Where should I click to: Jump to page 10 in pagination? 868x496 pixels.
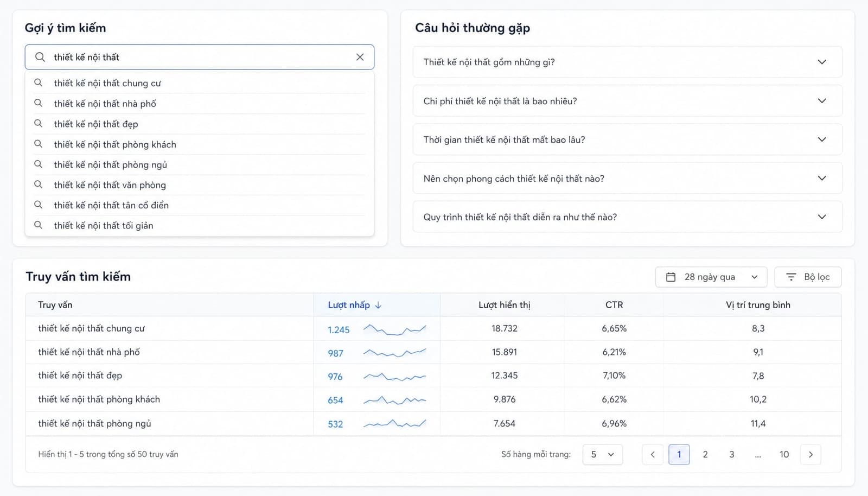pyautogui.click(x=784, y=454)
